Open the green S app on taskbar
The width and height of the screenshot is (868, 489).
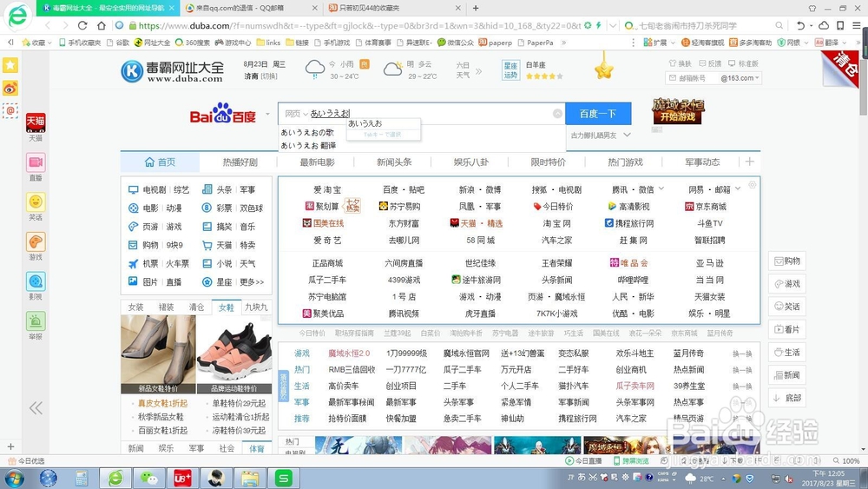(284, 478)
